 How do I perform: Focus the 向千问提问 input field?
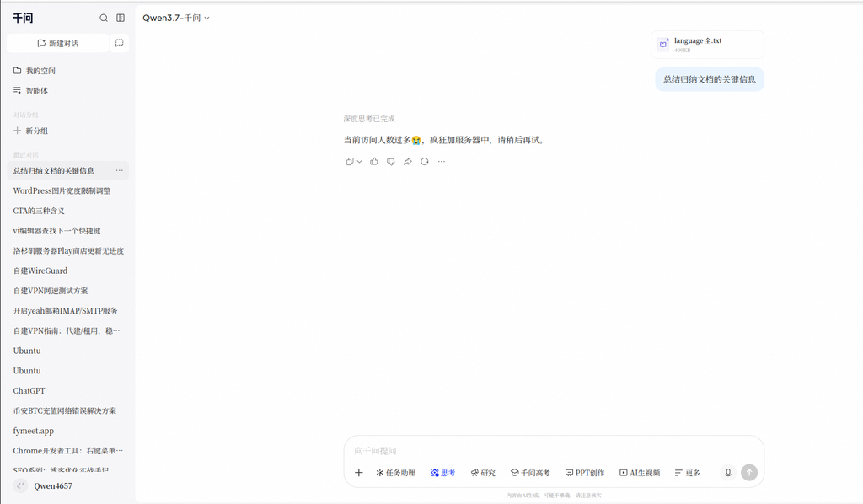tap(553, 451)
